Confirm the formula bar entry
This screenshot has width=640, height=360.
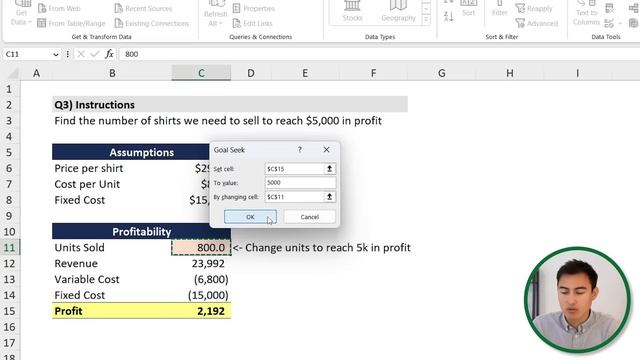pos(95,54)
